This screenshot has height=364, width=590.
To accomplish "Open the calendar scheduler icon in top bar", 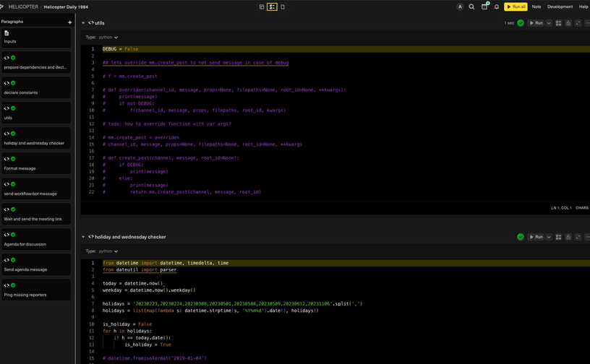I will 484,6.
